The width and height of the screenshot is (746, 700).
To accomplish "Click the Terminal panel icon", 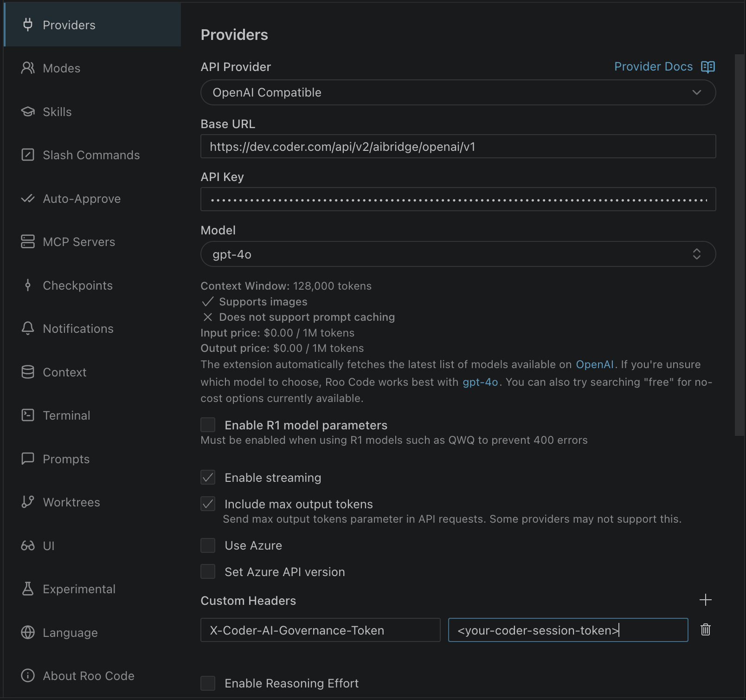I will [x=28, y=415].
